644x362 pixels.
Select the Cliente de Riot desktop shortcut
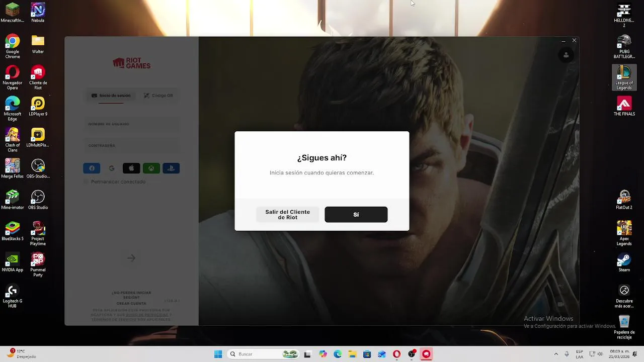(x=38, y=78)
